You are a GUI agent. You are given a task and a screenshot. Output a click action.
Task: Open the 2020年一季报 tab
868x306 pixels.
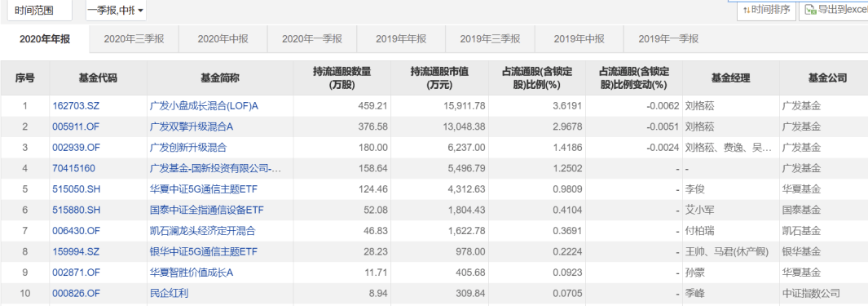pos(312,39)
